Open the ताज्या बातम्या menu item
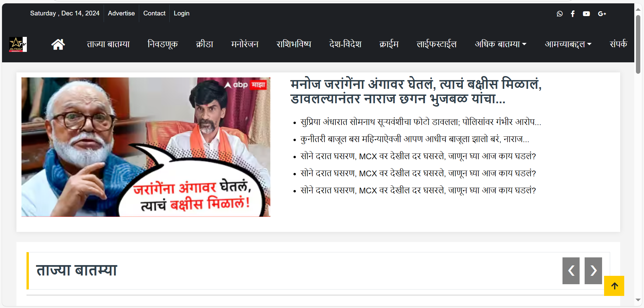Image resolution: width=644 pixels, height=308 pixels. (108, 44)
